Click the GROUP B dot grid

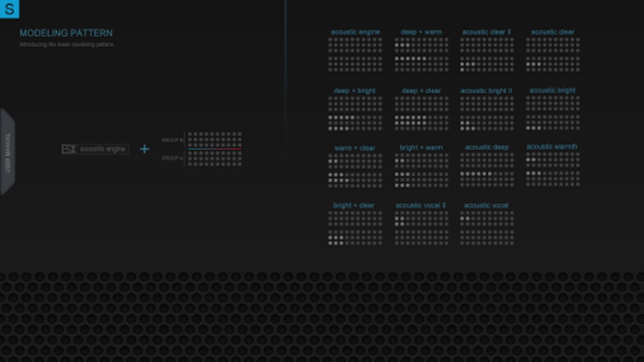214,139
